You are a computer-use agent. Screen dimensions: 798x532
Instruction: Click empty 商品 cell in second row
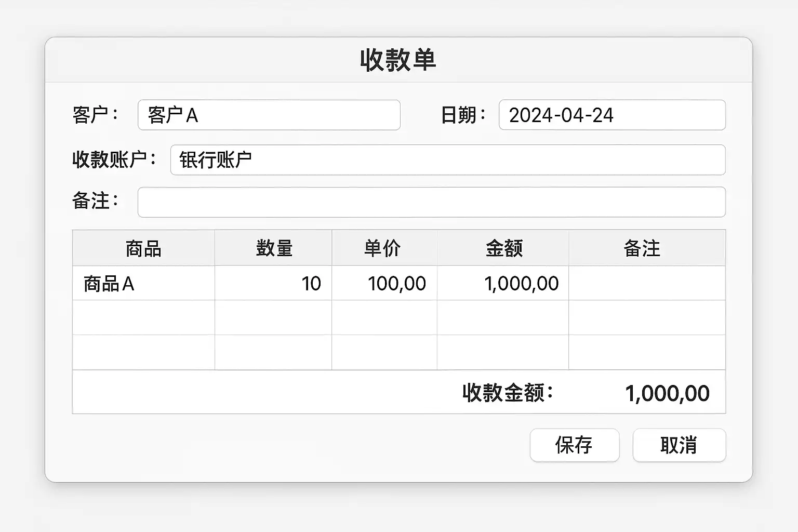click(x=143, y=317)
